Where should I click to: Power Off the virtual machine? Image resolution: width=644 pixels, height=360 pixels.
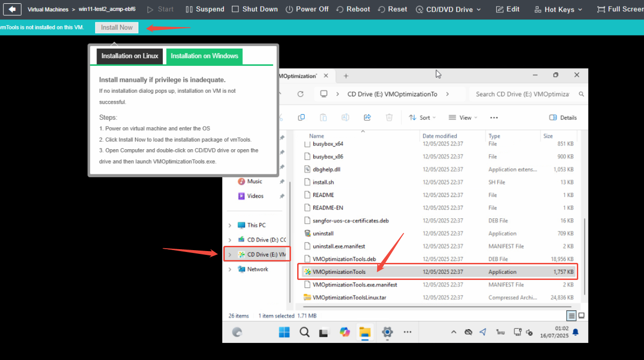307,9
